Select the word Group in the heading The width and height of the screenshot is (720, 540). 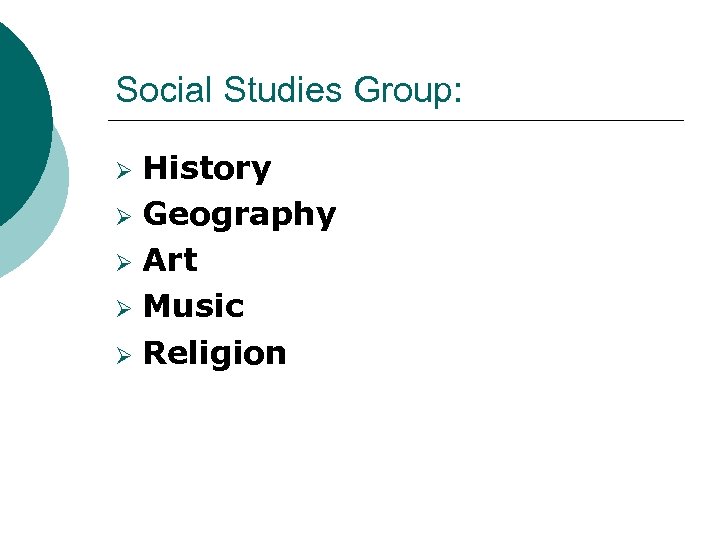coord(401,89)
